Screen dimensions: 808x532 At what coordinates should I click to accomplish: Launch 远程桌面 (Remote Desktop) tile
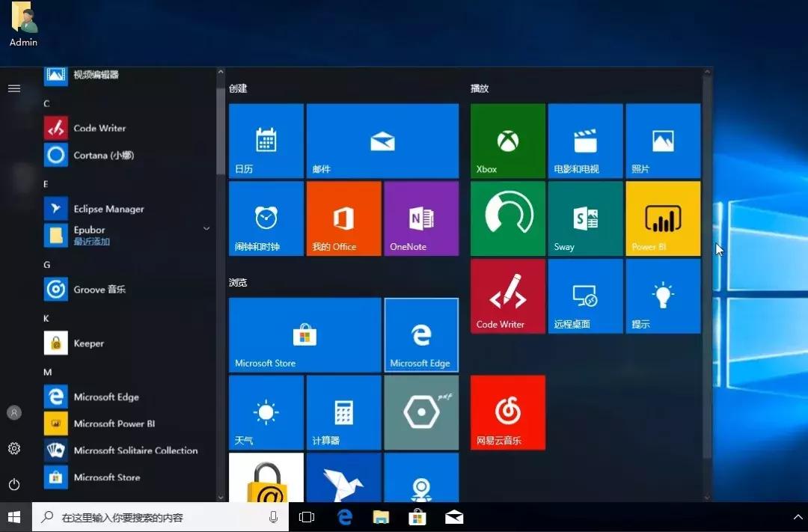(x=585, y=295)
